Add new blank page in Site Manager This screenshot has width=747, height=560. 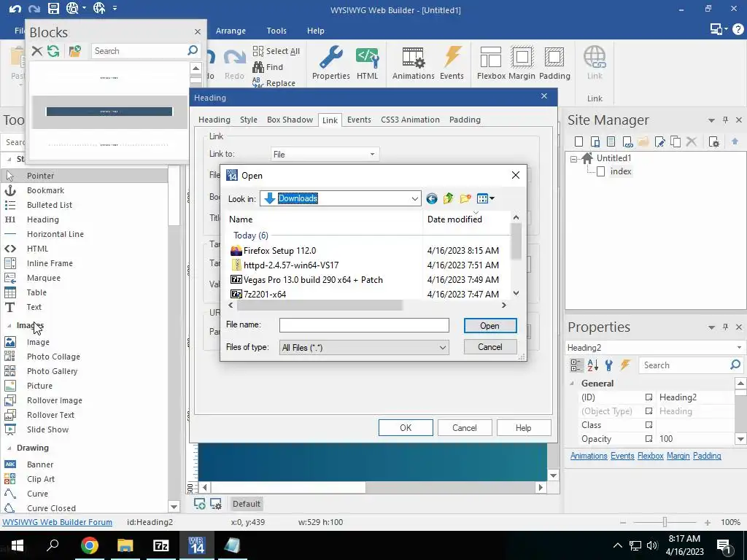(x=578, y=141)
